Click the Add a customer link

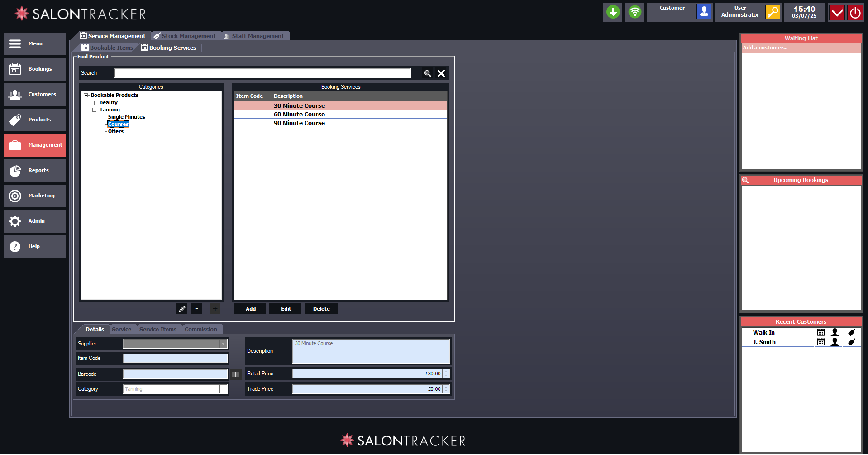(765, 48)
